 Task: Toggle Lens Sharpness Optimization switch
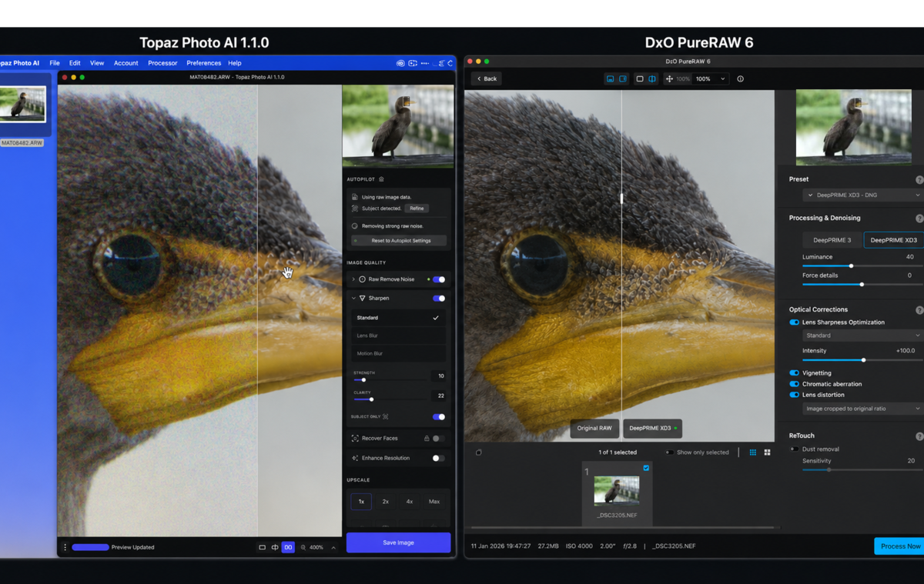coord(795,322)
